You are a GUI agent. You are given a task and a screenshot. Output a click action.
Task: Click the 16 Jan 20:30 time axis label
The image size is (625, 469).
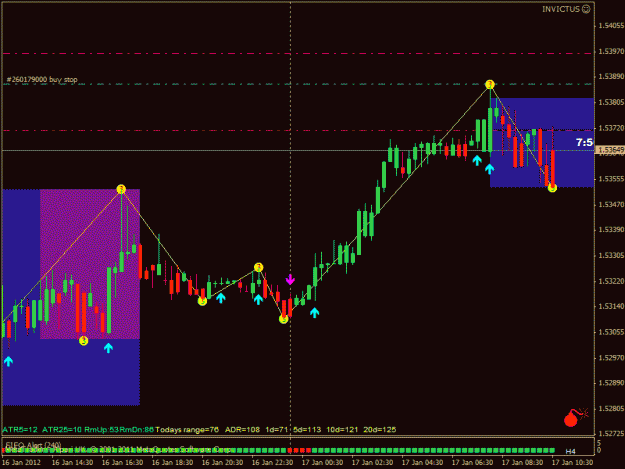(222, 463)
